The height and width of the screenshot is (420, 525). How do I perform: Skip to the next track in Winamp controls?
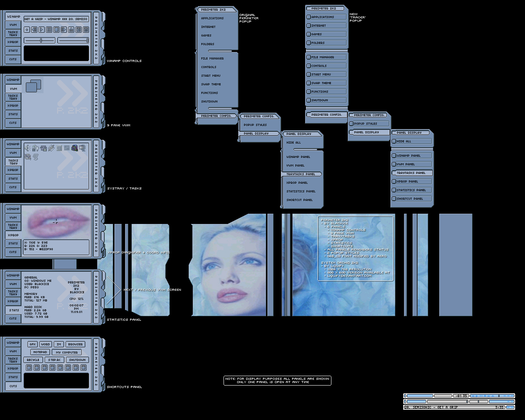[64, 30]
